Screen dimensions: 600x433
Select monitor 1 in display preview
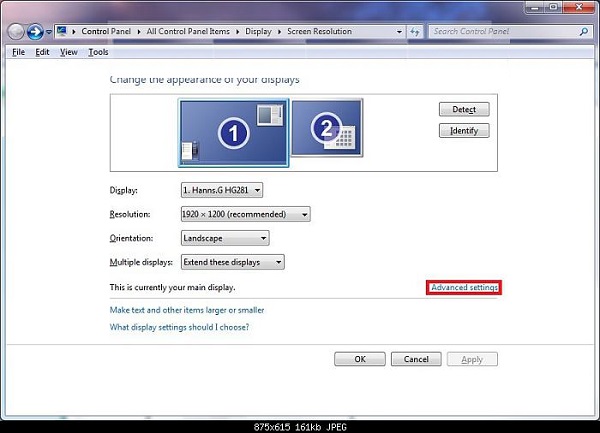(x=232, y=132)
